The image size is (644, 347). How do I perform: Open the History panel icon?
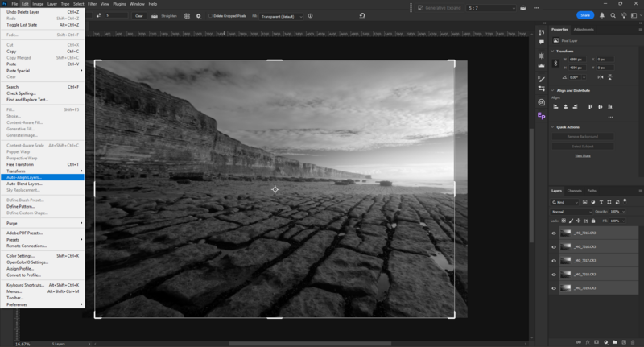tap(541, 32)
